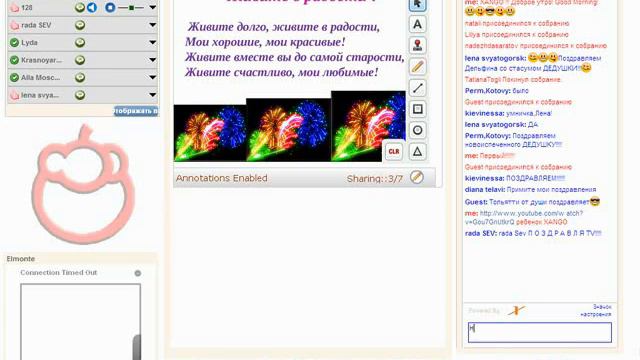Image resolution: width=640 pixels, height=360 pixels.
Task: Adjust the volume slider in the 128 row
Action: pyautogui.click(x=131, y=7)
